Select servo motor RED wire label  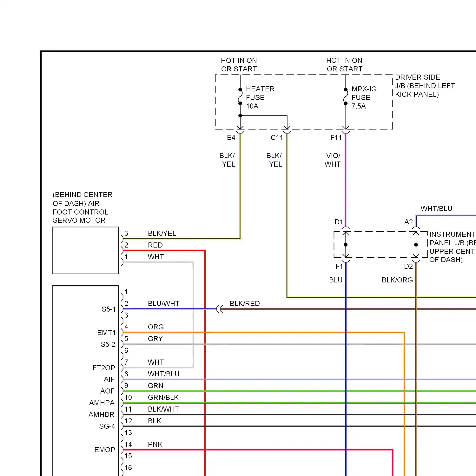point(155,245)
